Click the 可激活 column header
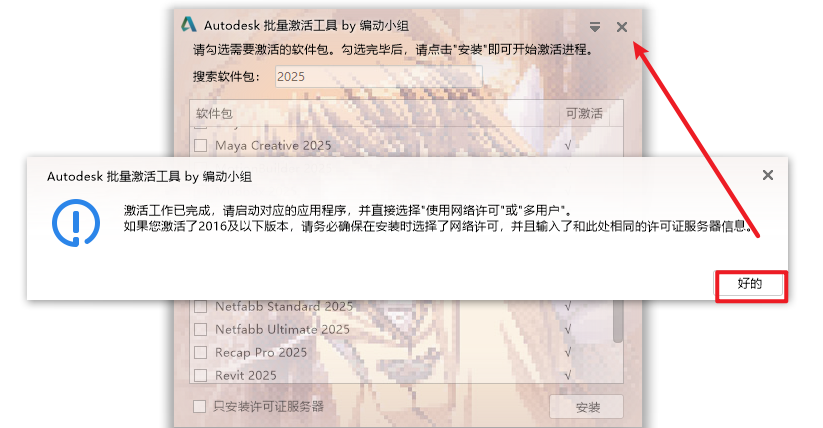The height and width of the screenshot is (428, 823). tap(584, 113)
